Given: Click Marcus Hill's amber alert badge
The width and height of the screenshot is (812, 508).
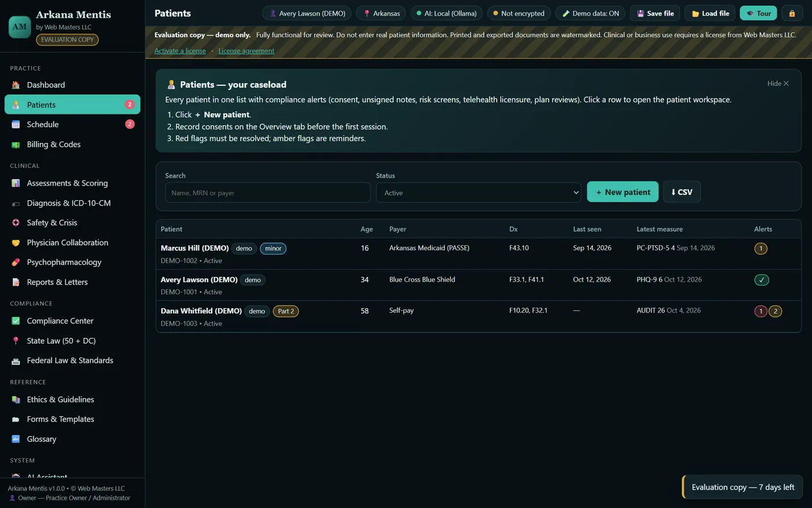Looking at the screenshot, I should coord(760,248).
